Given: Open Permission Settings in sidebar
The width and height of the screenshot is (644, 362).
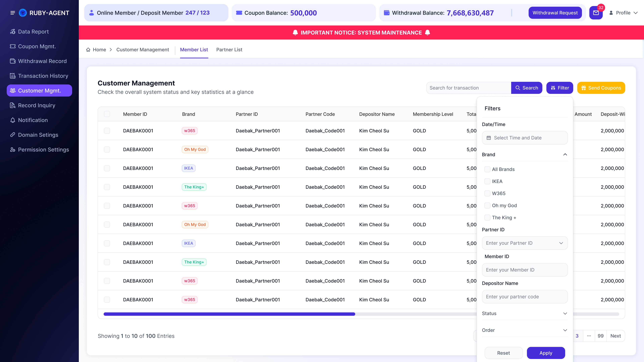Looking at the screenshot, I should tap(40, 149).
